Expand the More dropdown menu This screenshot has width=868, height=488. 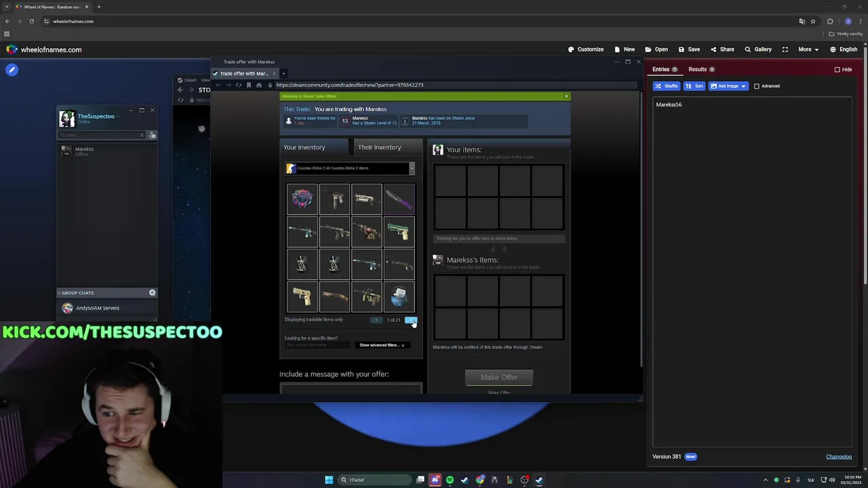click(x=808, y=49)
